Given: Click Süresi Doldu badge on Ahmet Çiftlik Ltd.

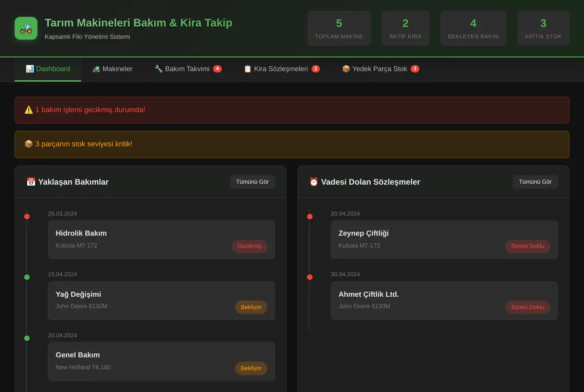Looking at the screenshot, I should (x=528, y=307).
